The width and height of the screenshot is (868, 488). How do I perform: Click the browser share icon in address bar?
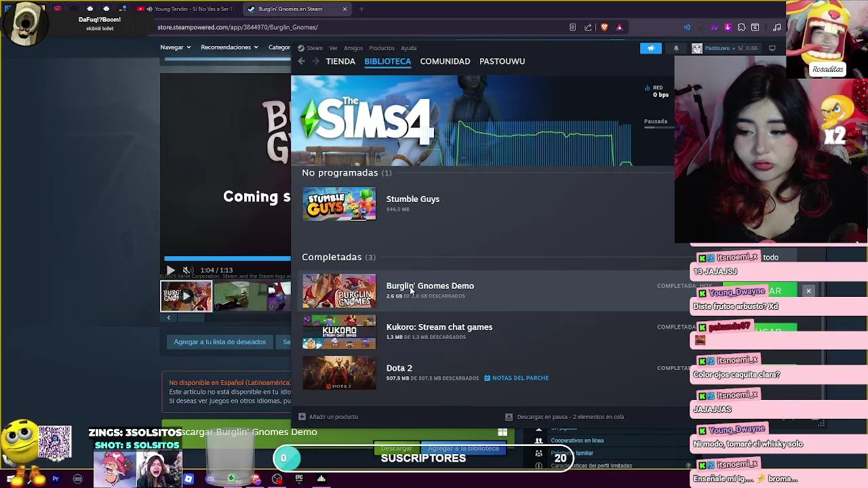pyautogui.click(x=589, y=27)
